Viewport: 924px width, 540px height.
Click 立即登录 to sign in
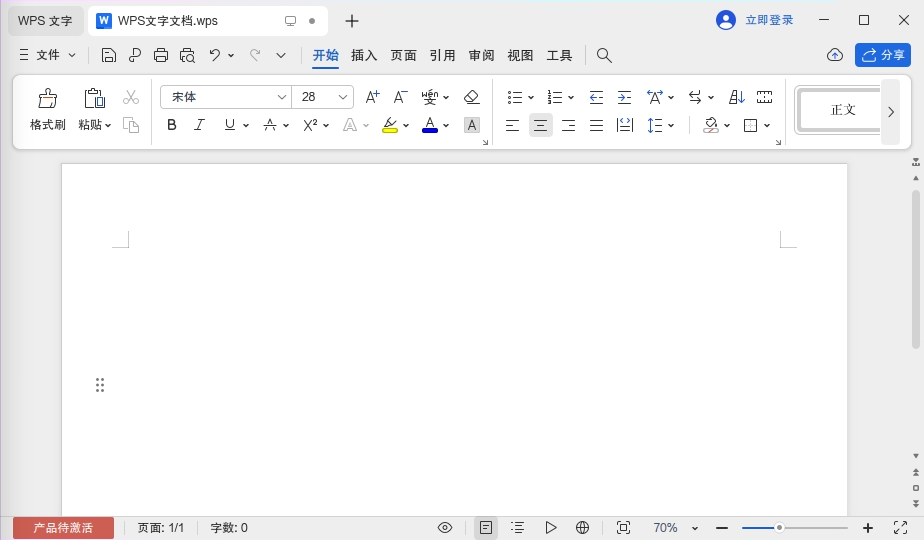coord(769,20)
